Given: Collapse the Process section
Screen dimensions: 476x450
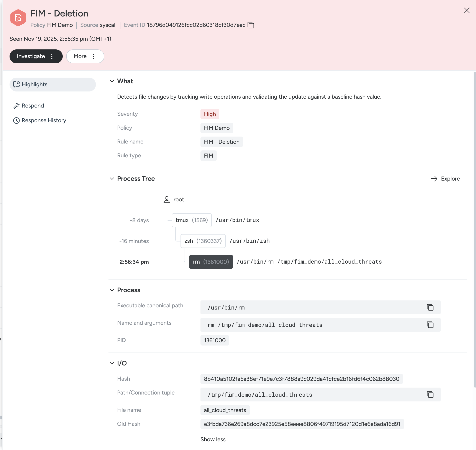Looking at the screenshot, I should (112, 290).
